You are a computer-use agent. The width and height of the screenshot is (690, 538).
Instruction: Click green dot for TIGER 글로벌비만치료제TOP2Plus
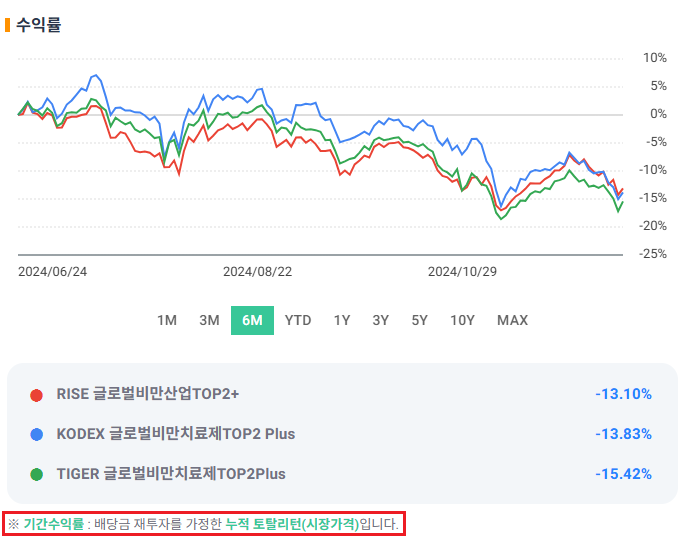tap(37, 475)
